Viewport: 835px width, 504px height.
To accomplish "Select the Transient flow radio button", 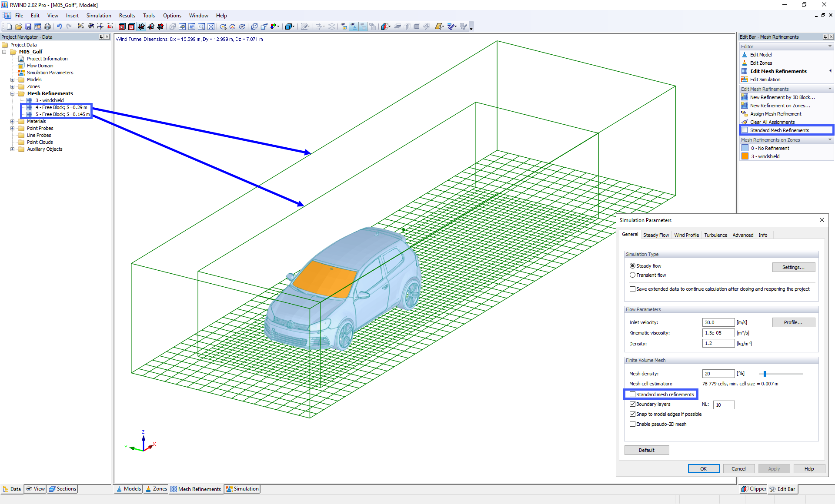I will 633,275.
